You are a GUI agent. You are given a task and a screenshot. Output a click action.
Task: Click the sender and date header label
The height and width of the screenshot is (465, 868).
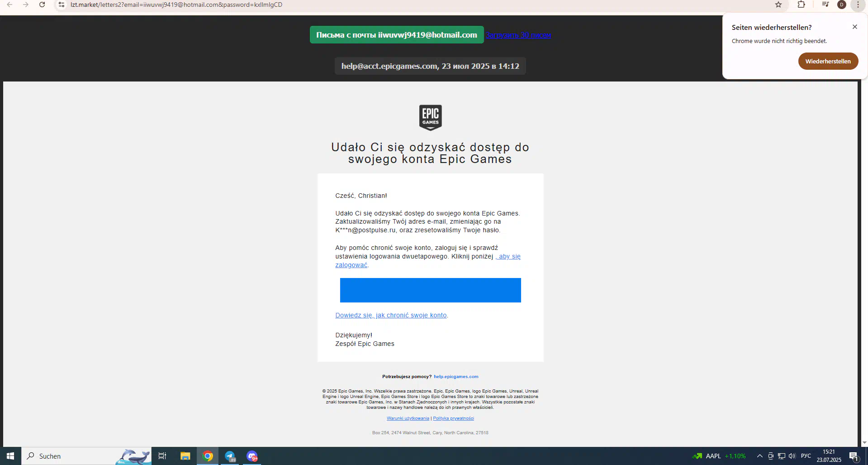430,66
